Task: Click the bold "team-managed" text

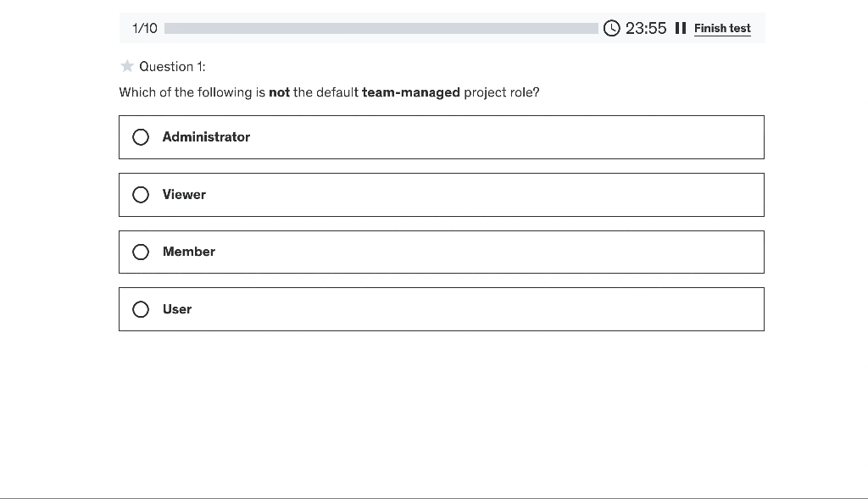Action: coord(411,92)
